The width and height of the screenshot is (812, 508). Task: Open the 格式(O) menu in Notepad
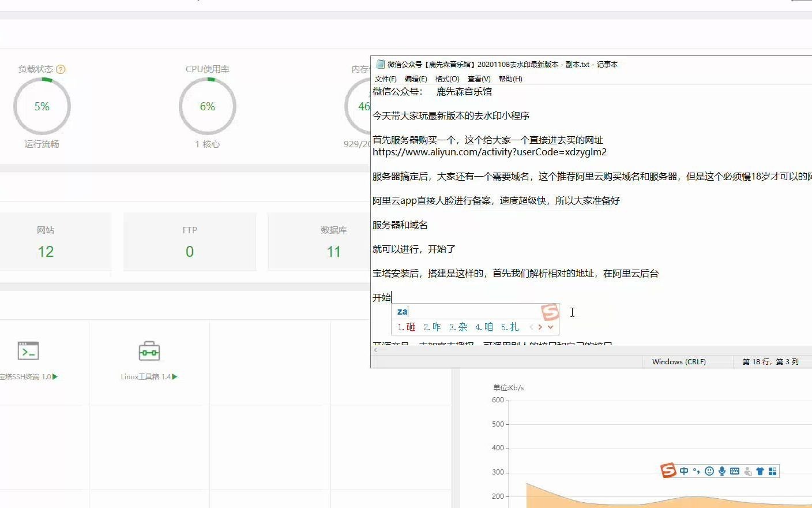click(x=448, y=79)
